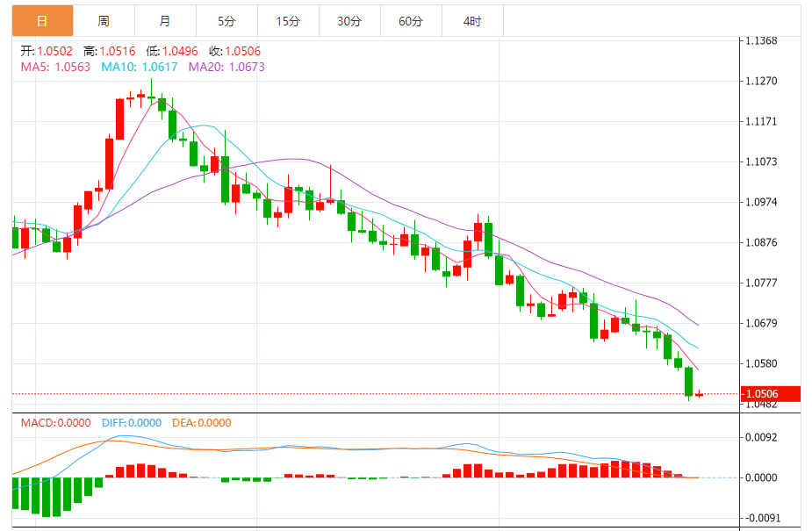The height and width of the screenshot is (531, 812).
Task: Open the 15分 timeframe tab
Action: 288,21
